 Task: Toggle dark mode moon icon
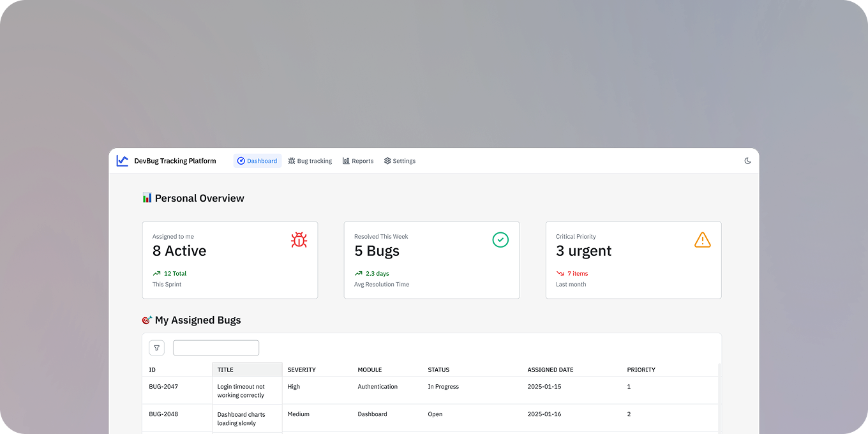click(x=748, y=161)
